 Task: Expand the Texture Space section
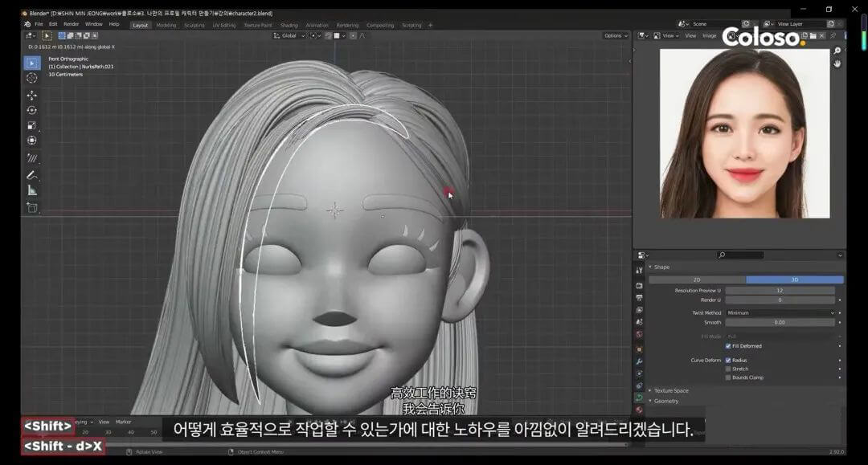672,390
